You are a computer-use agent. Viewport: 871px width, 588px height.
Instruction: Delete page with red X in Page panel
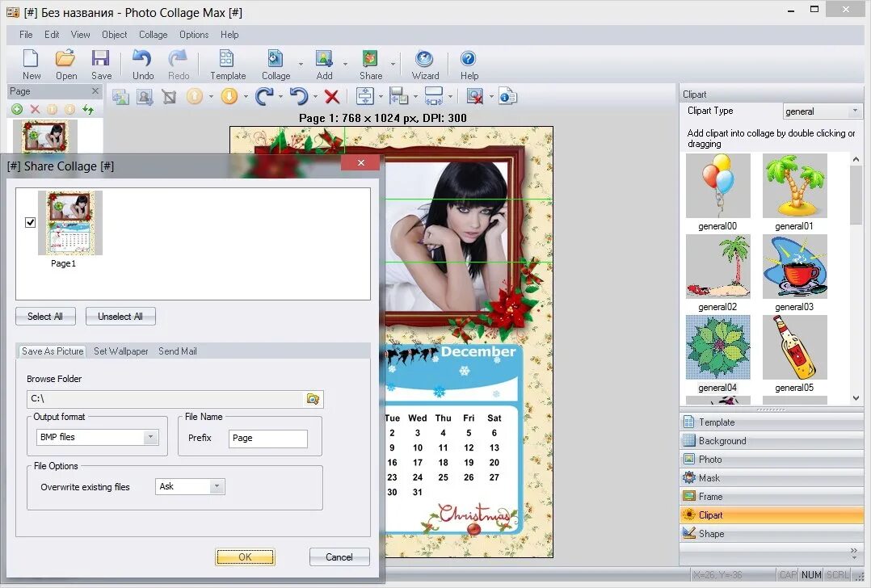click(35, 109)
